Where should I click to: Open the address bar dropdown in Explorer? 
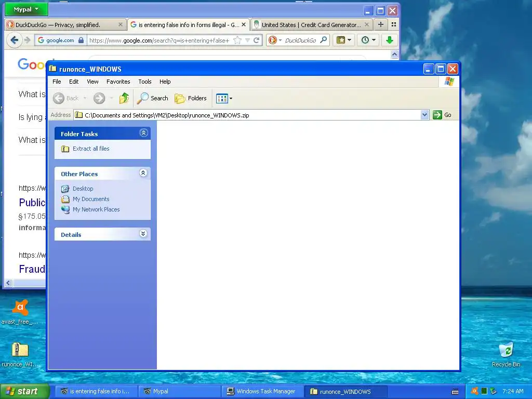click(x=424, y=115)
